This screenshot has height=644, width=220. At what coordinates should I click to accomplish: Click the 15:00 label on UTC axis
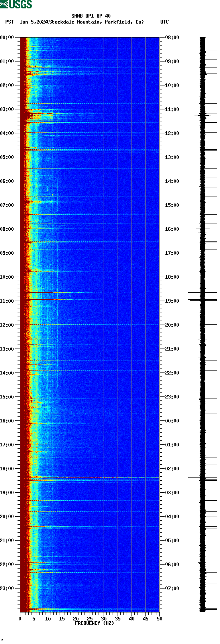(x=172, y=205)
